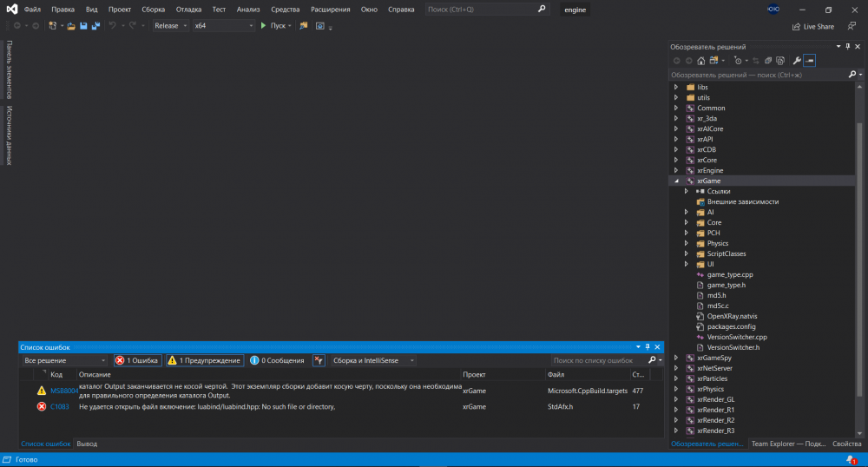The image size is (868, 467).
Task: Click the Home icon in Solution Explorer
Action: (x=701, y=61)
